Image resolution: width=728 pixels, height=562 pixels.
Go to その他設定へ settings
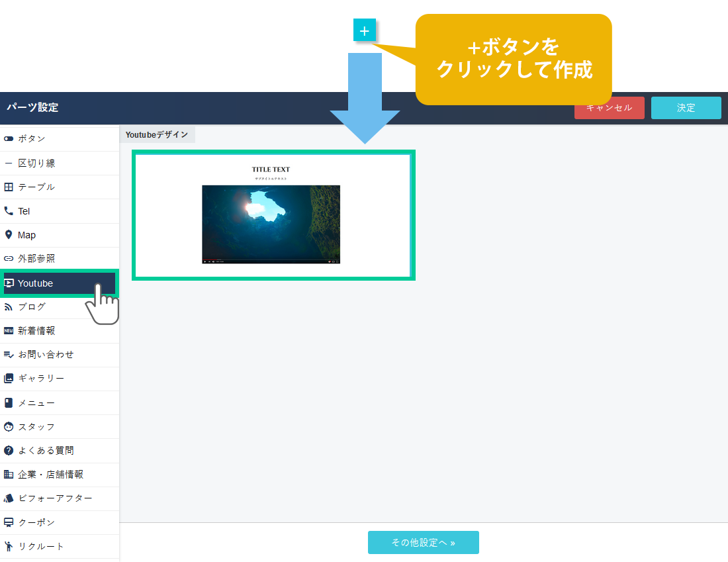coord(423,542)
